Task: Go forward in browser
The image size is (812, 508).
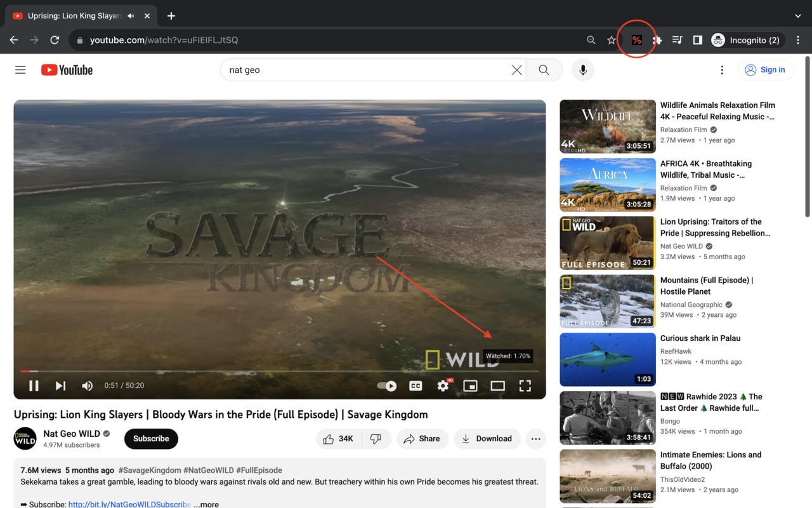Action: point(34,40)
